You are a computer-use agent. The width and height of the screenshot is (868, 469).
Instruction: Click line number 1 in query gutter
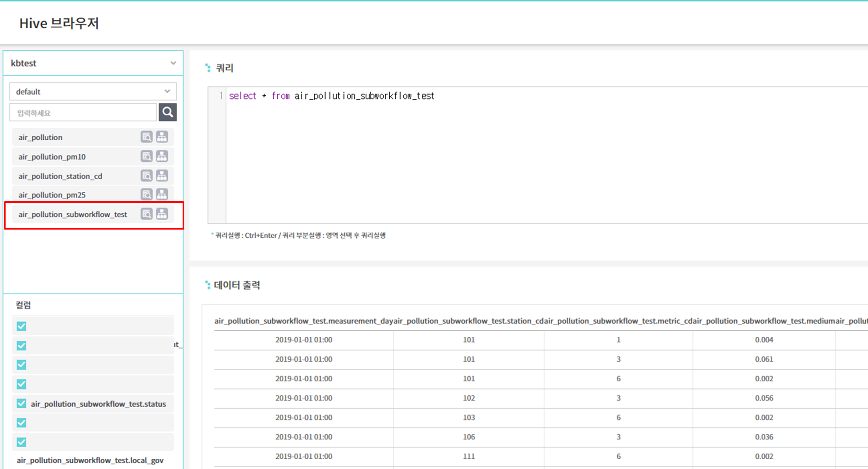click(x=221, y=96)
